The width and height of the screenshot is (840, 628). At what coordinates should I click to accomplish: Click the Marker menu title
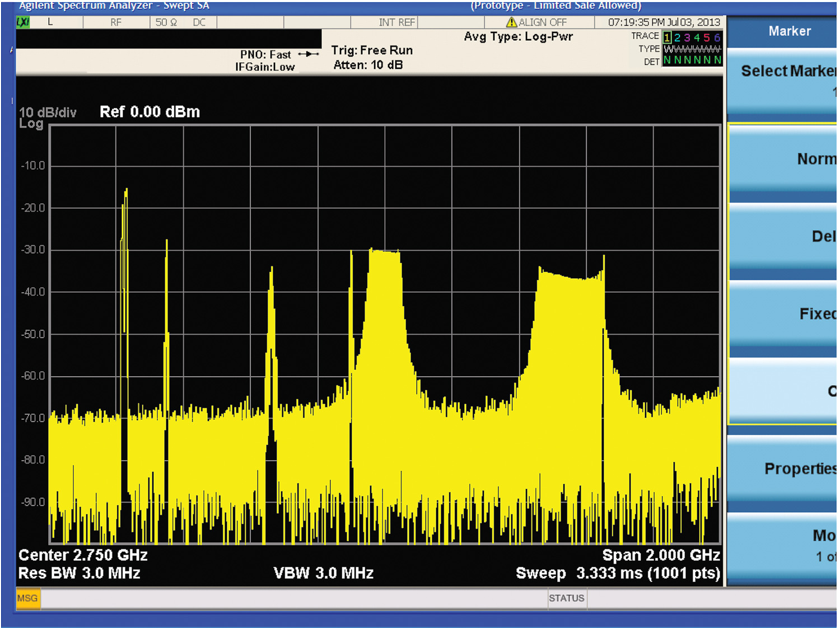pos(789,31)
